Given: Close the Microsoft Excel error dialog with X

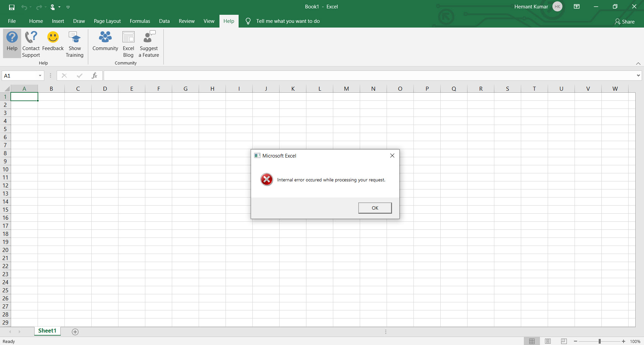Looking at the screenshot, I should point(392,156).
